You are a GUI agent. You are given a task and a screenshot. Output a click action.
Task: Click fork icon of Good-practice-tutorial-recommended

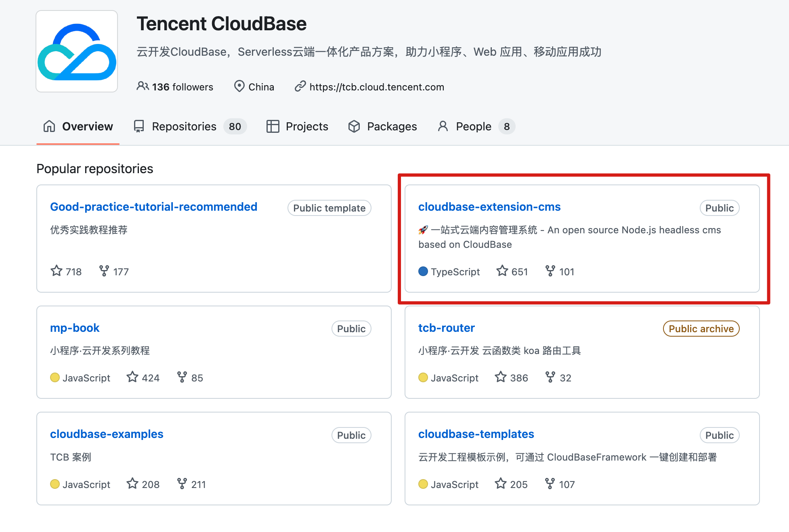104,270
